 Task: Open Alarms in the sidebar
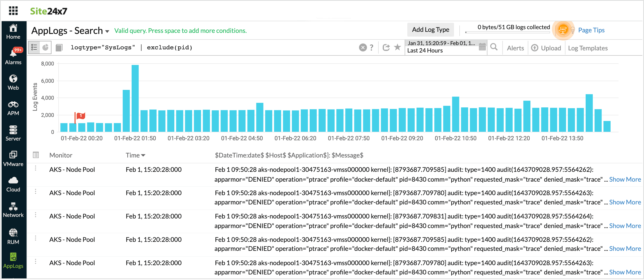(13, 56)
